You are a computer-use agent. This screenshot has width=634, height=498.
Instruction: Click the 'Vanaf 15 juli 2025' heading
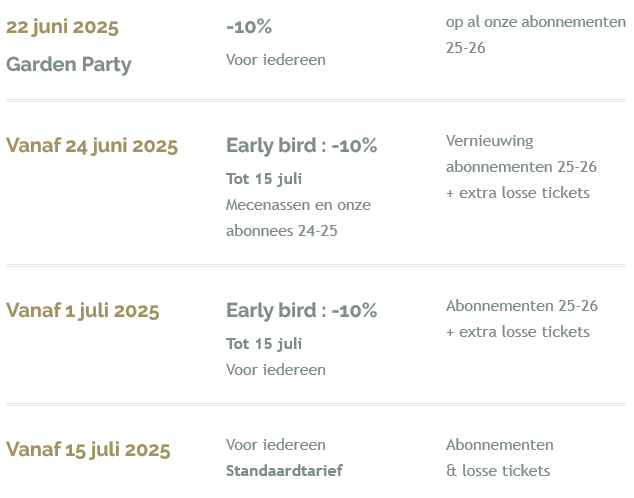pos(88,450)
